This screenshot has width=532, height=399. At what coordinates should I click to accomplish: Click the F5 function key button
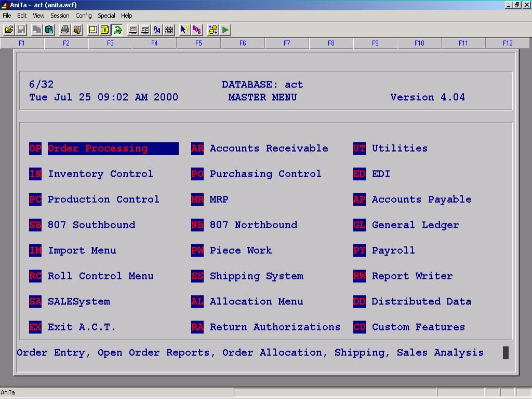tap(198, 43)
